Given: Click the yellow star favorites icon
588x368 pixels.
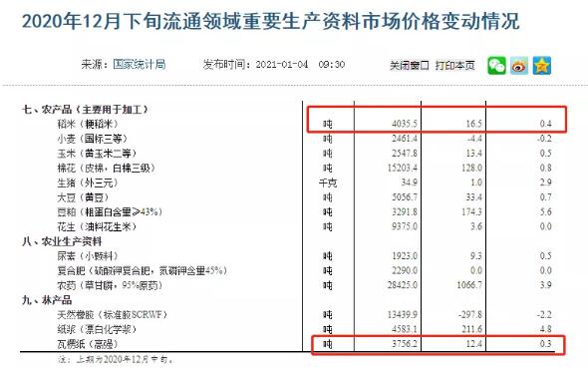Looking at the screenshot, I should click(542, 66).
